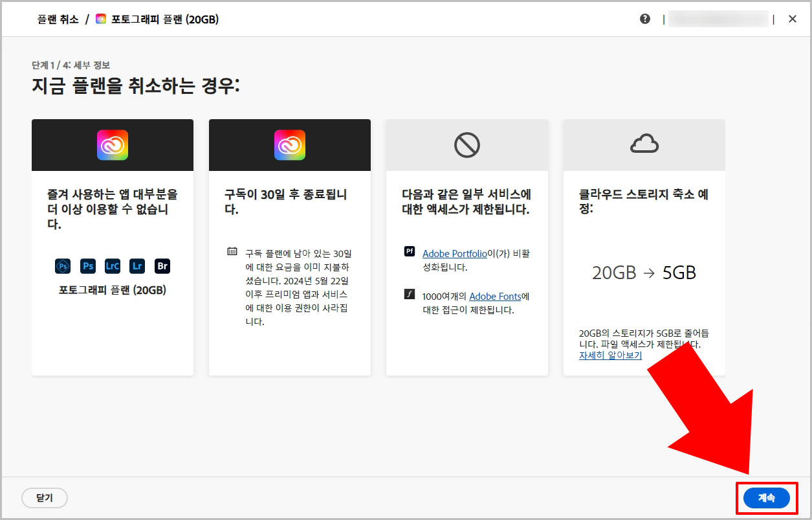Click the Creative Cloud logo on the 구독이 30일 card
Viewport: 812px width, 520px height.
click(x=290, y=145)
